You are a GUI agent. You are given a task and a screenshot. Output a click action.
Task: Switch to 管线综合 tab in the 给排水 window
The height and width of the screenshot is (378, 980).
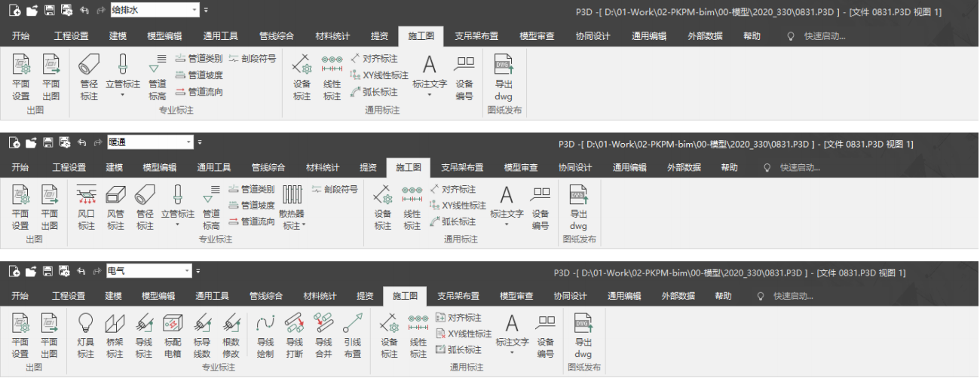[277, 36]
